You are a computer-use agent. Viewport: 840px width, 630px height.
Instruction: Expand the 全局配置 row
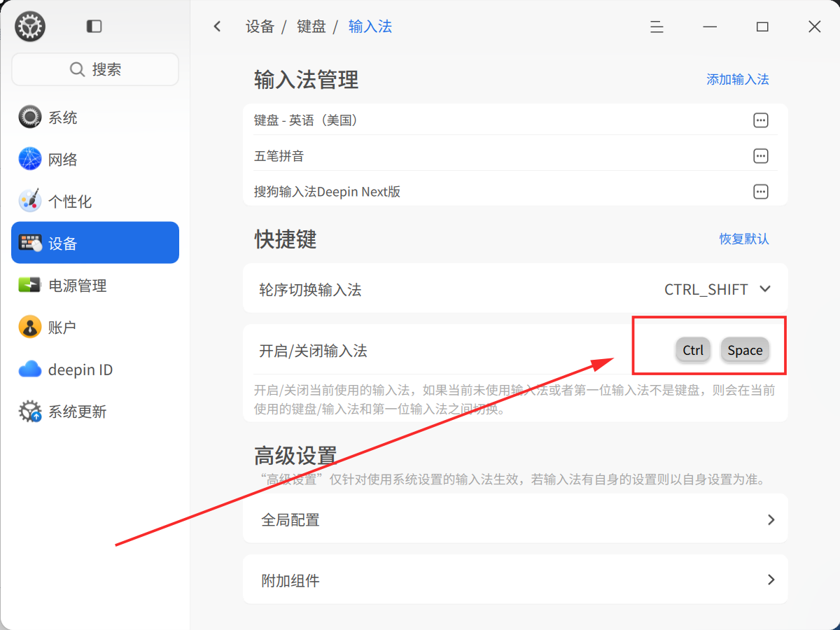pyautogui.click(x=515, y=519)
